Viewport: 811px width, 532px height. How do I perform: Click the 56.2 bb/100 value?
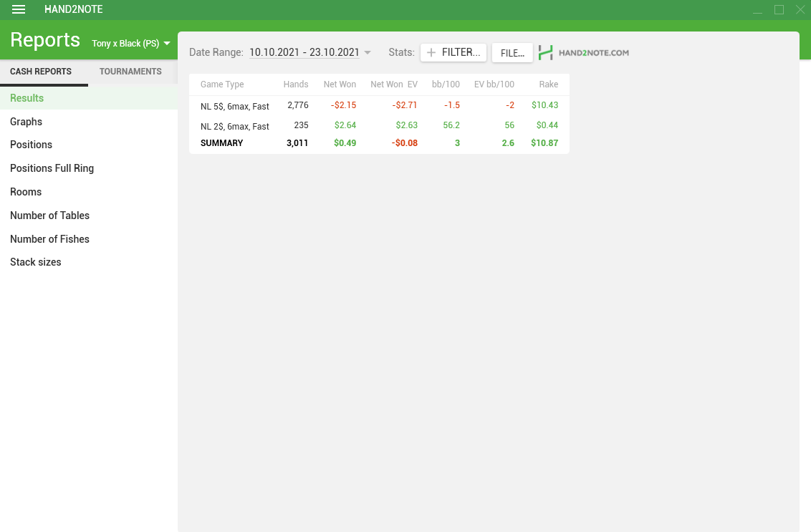[451, 125]
